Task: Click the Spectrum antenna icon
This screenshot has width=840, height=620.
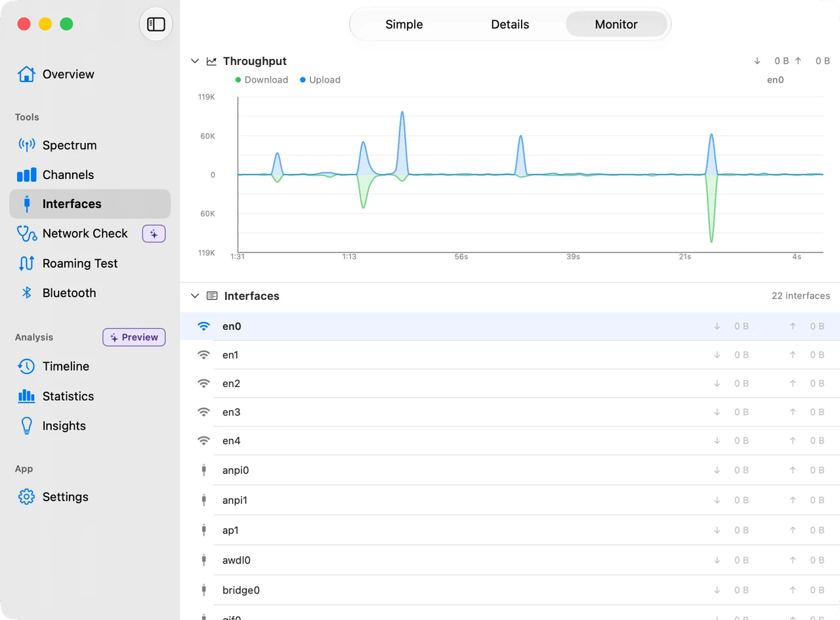Action: click(26, 145)
